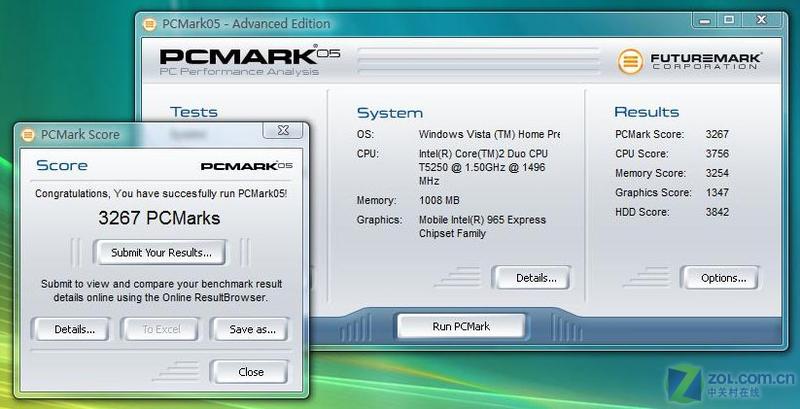
Task: Click the 'Intel(R) Core(TM)2 Duo CPU' text
Action: 483,154
